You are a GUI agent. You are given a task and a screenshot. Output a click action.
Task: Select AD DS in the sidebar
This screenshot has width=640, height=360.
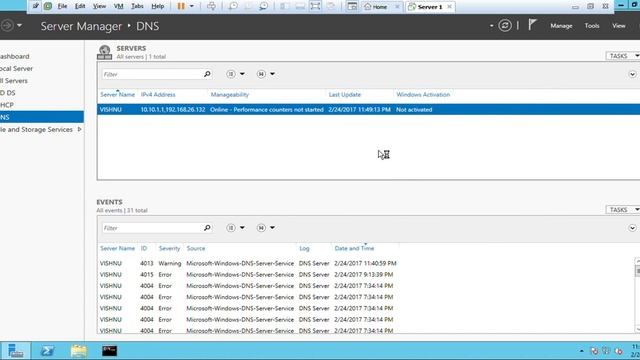pyautogui.click(x=8, y=93)
